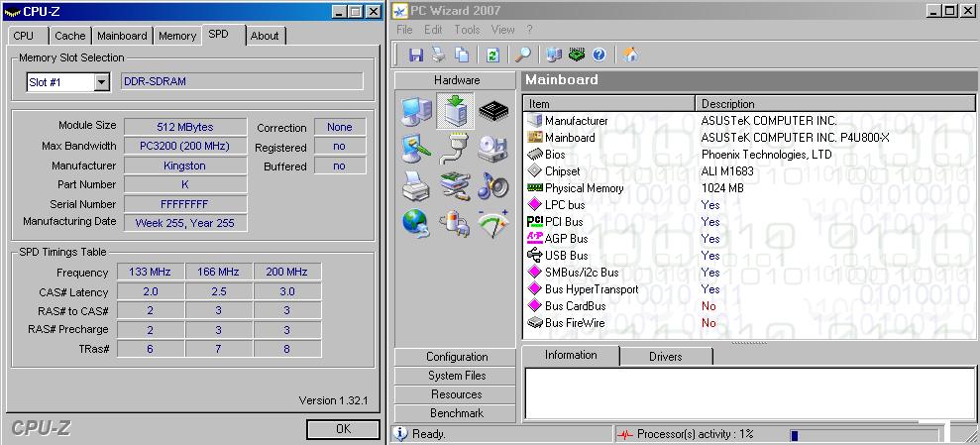Click the magnifying glass search icon
The image size is (980, 445).
(x=522, y=55)
